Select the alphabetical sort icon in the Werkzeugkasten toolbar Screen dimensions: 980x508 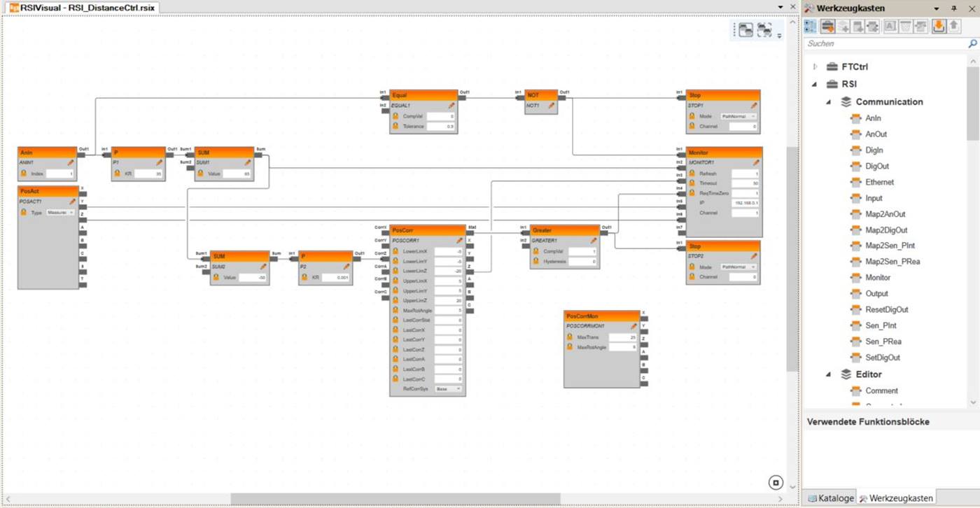click(x=890, y=26)
